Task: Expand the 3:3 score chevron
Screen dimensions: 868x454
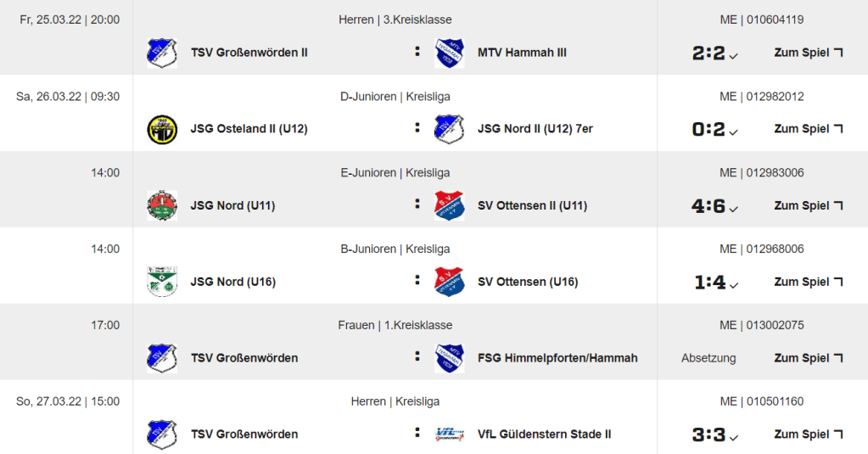Action: pyautogui.click(x=733, y=439)
